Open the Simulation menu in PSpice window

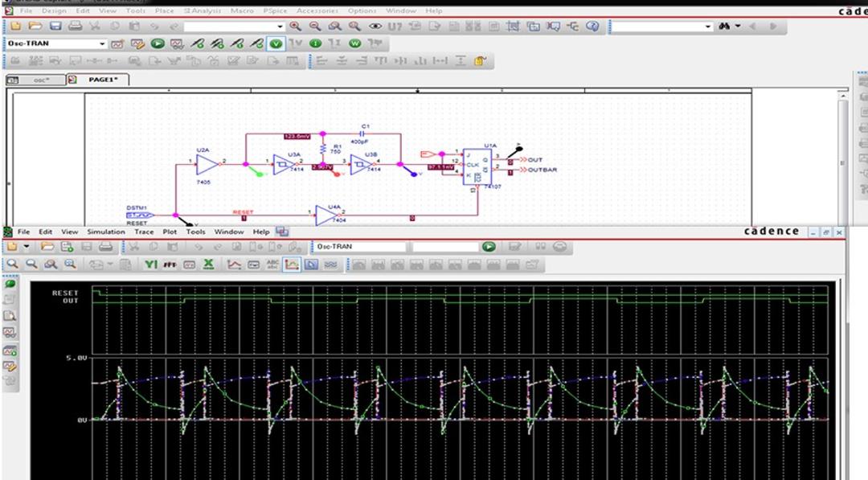point(106,232)
